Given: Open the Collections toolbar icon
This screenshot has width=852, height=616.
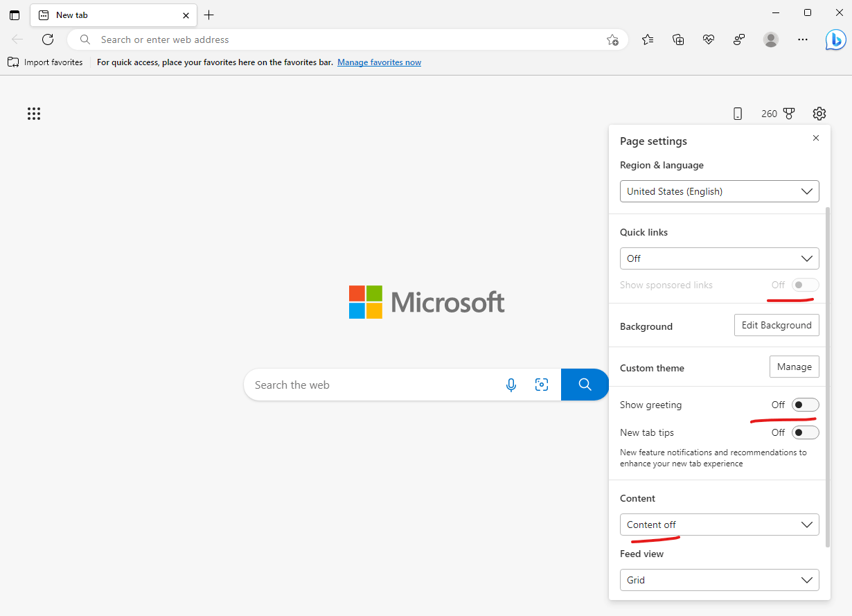Looking at the screenshot, I should (679, 39).
